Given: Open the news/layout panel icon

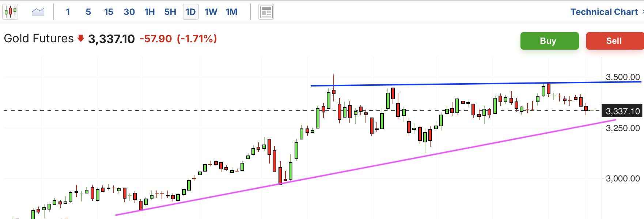Looking at the screenshot, I should [266, 12].
